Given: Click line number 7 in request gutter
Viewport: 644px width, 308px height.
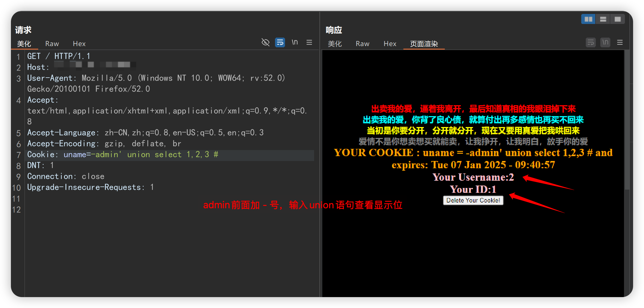Looking at the screenshot, I should (x=18, y=155).
